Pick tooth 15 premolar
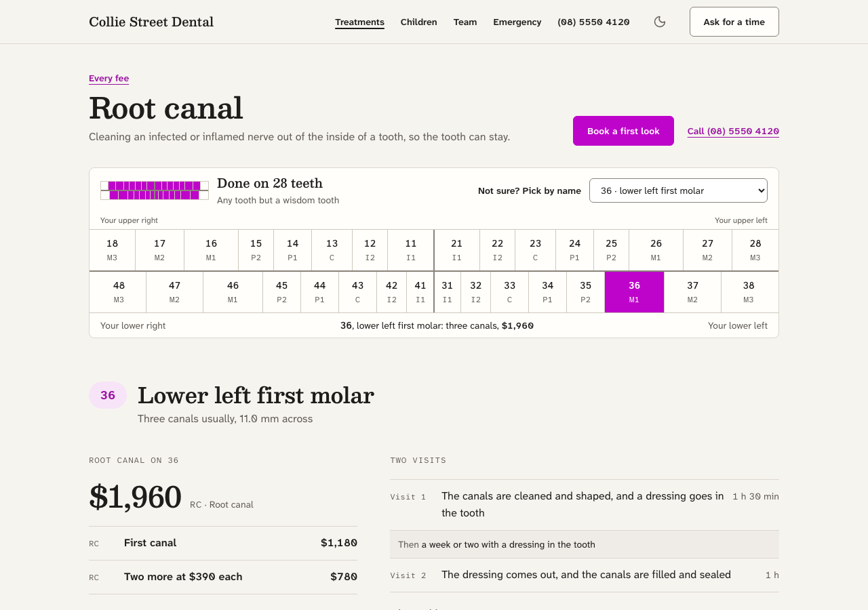 [256, 250]
